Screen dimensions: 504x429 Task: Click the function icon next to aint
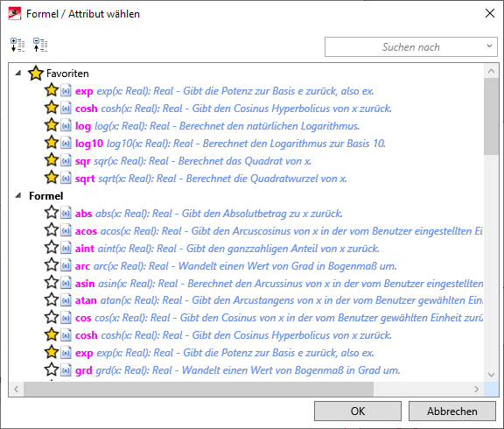tap(66, 249)
